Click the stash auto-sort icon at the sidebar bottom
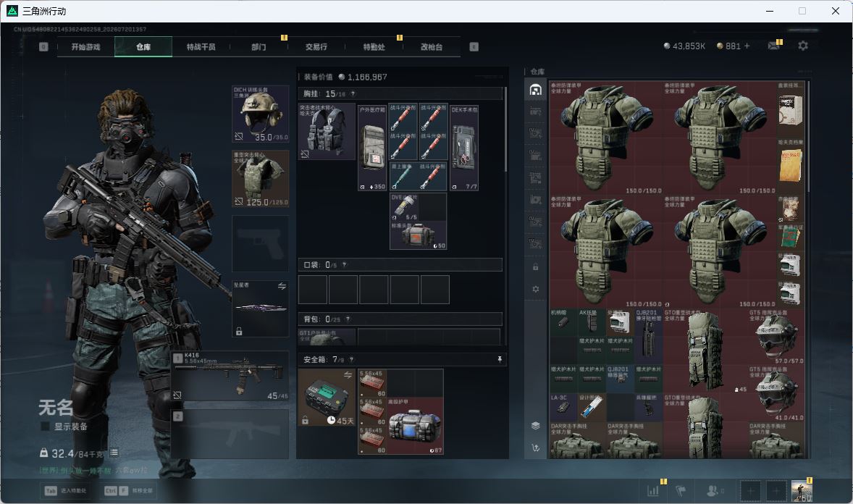Image resolution: width=853 pixels, height=504 pixels. pos(535,448)
